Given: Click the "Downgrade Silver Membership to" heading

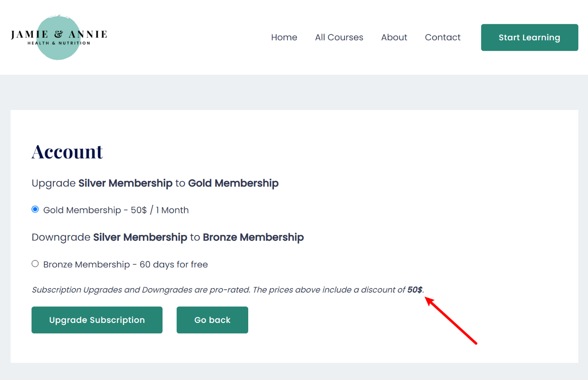Looking at the screenshot, I should coord(168,238).
